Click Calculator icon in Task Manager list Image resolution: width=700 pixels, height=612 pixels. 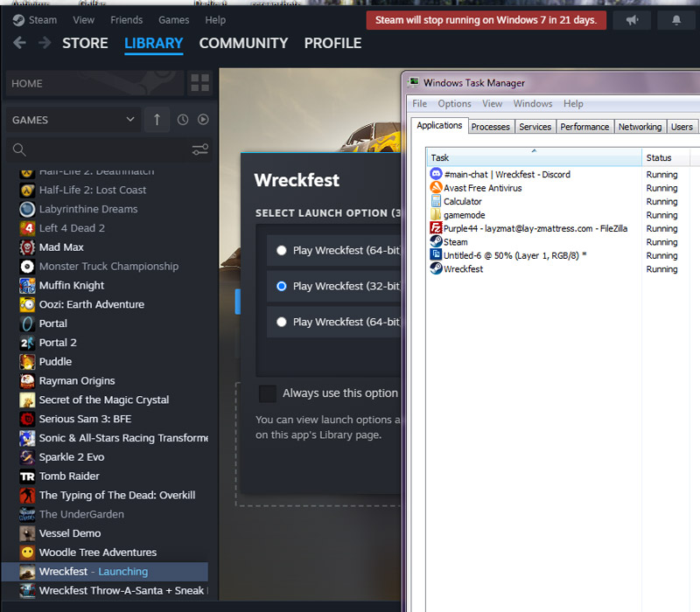pyautogui.click(x=436, y=201)
